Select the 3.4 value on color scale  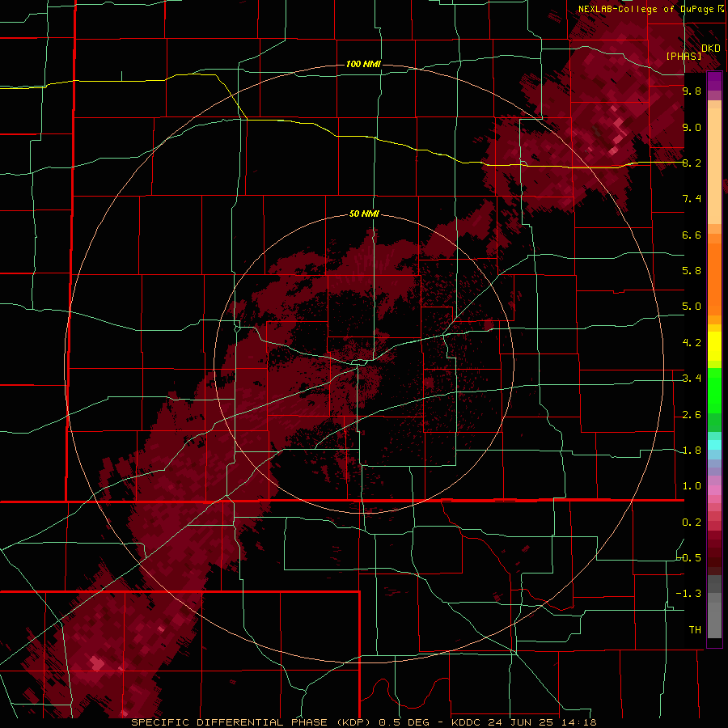(692, 379)
